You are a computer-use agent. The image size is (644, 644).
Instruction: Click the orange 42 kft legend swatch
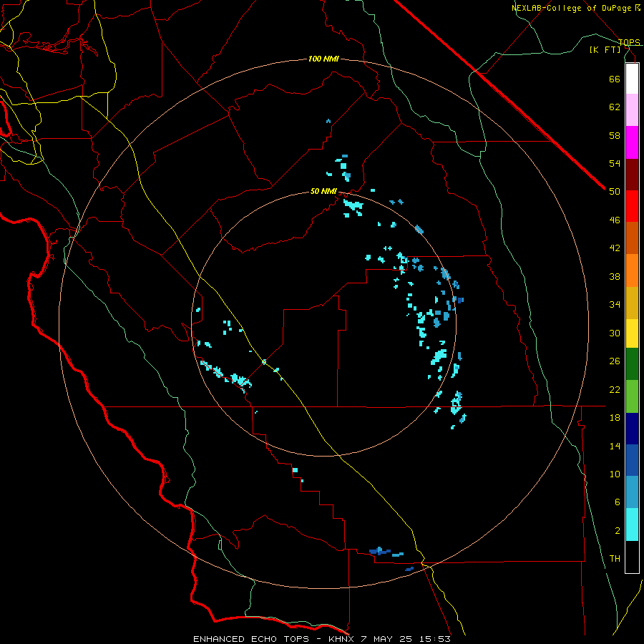click(x=632, y=270)
